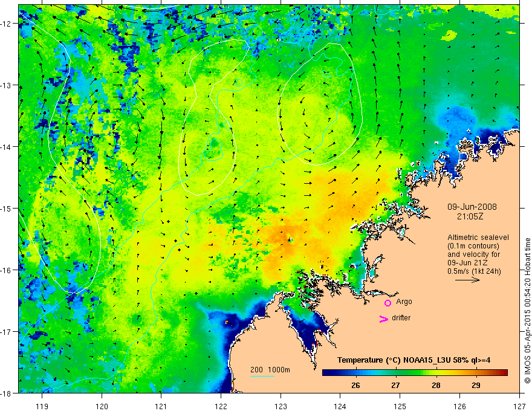This screenshot has width=532, height=411.
Task: Click the '(0.1m contours)' caption line
Action: point(473,246)
